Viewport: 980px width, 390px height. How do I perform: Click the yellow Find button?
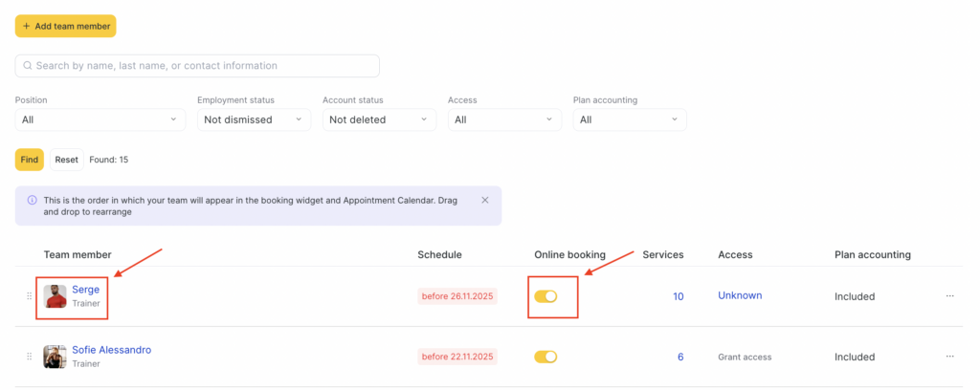click(30, 160)
